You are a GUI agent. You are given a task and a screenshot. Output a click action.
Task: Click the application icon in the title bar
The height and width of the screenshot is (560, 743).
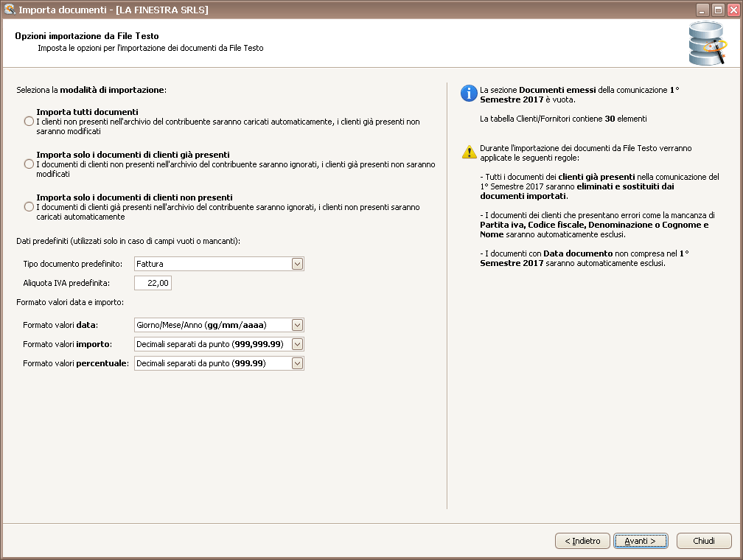click(9, 10)
